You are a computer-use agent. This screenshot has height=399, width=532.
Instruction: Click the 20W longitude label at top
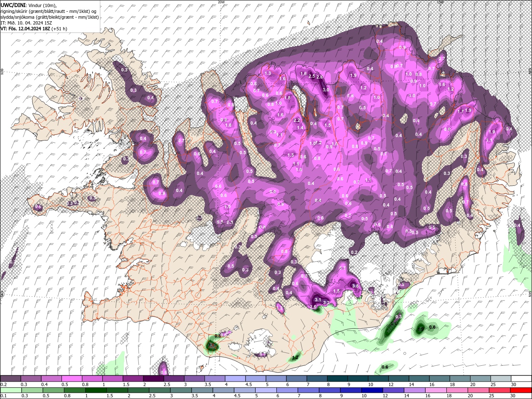(221, 2)
